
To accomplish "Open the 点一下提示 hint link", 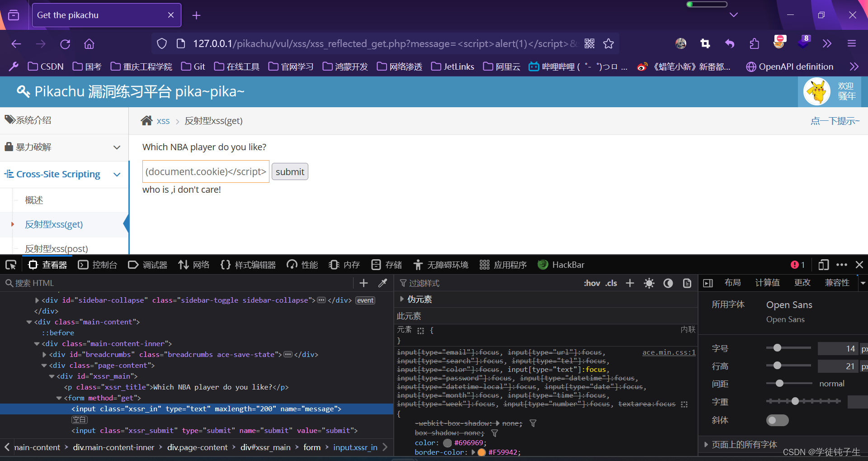I will (x=835, y=121).
